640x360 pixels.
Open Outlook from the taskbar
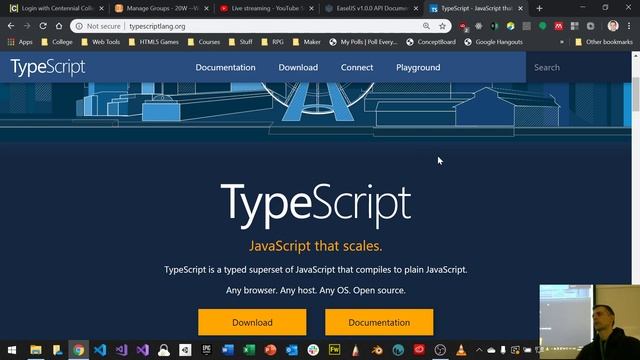point(292,350)
